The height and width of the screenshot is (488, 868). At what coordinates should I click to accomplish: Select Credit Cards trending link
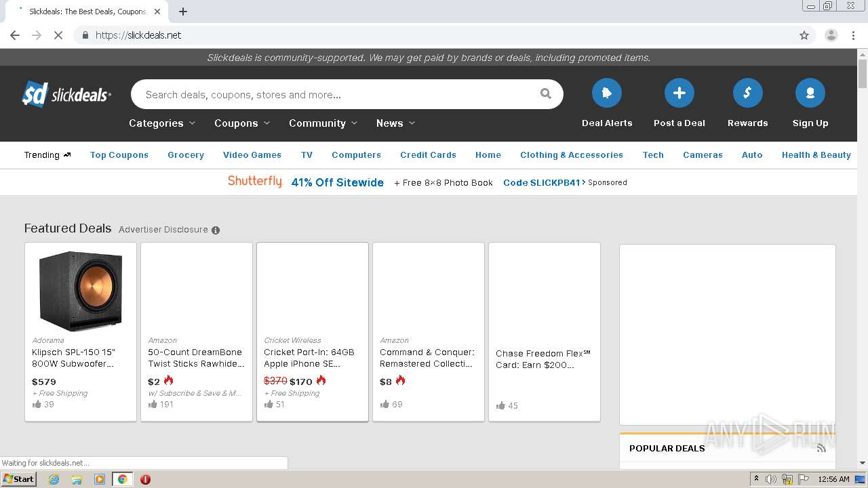428,155
